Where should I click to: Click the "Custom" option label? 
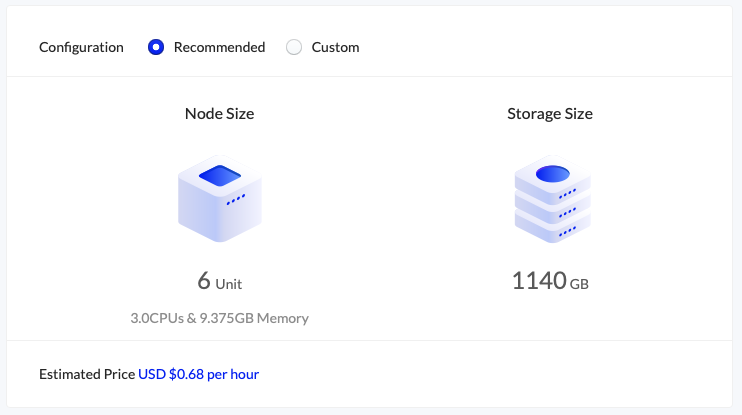[x=335, y=47]
